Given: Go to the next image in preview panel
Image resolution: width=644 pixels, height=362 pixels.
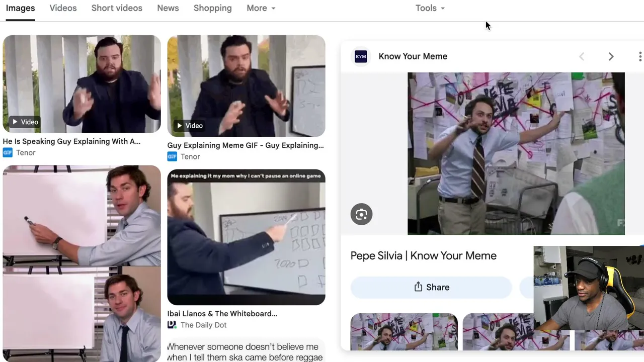Looking at the screenshot, I should pyautogui.click(x=611, y=56).
